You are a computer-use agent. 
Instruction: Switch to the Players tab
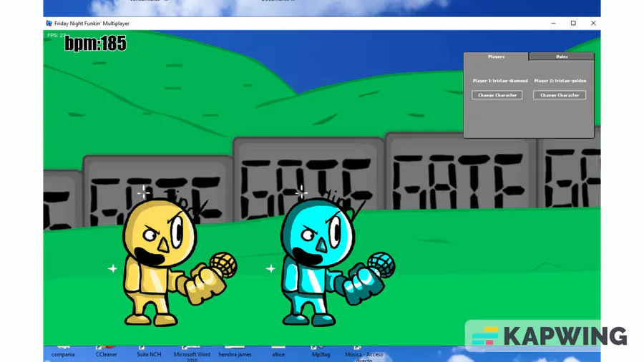(496, 57)
